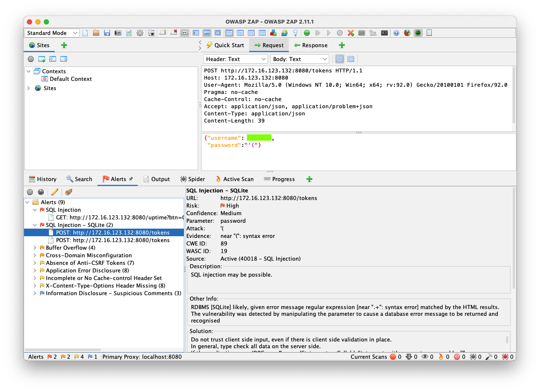Click the horizontal scrollbar under alerts tree
Image resolution: width=540 pixels, height=392 pixels.
pyautogui.click(x=63, y=349)
